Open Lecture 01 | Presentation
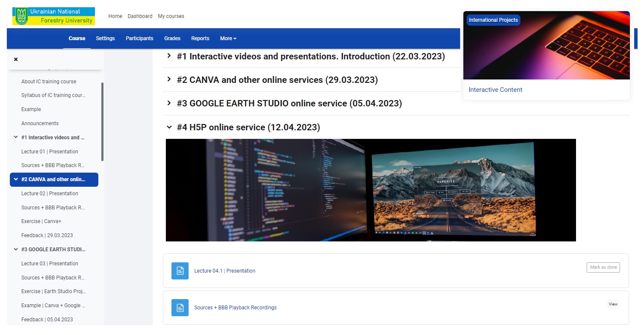The height and width of the screenshot is (335, 644). click(50, 152)
